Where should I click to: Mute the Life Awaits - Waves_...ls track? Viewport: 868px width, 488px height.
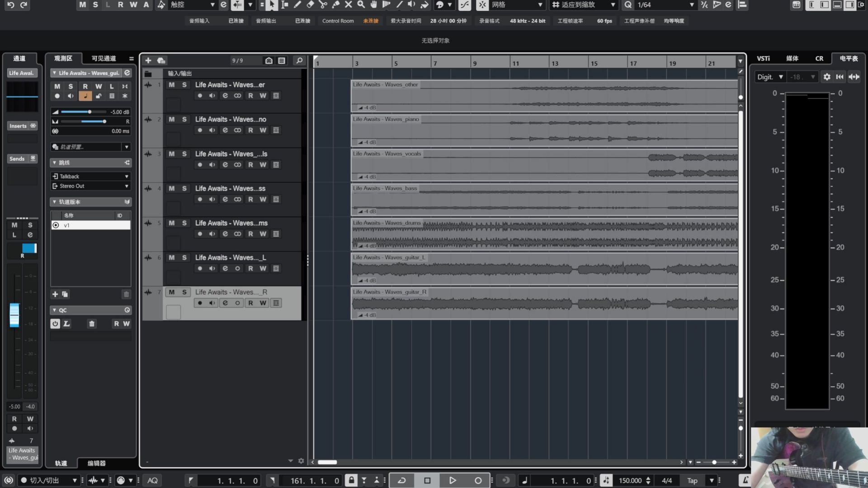click(x=171, y=154)
